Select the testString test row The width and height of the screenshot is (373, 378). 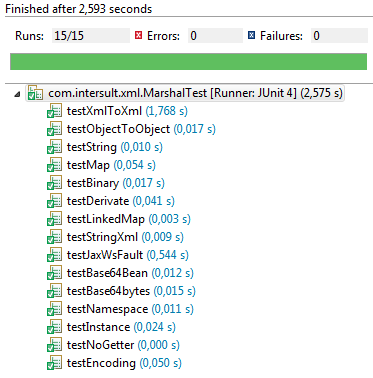pyautogui.click(x=105, y=147)
